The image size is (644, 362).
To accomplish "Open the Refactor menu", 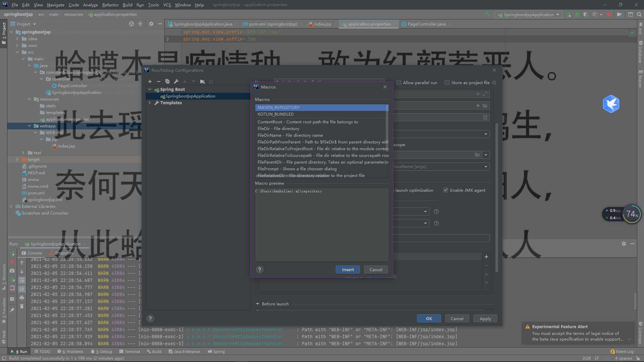I will 110,5.
